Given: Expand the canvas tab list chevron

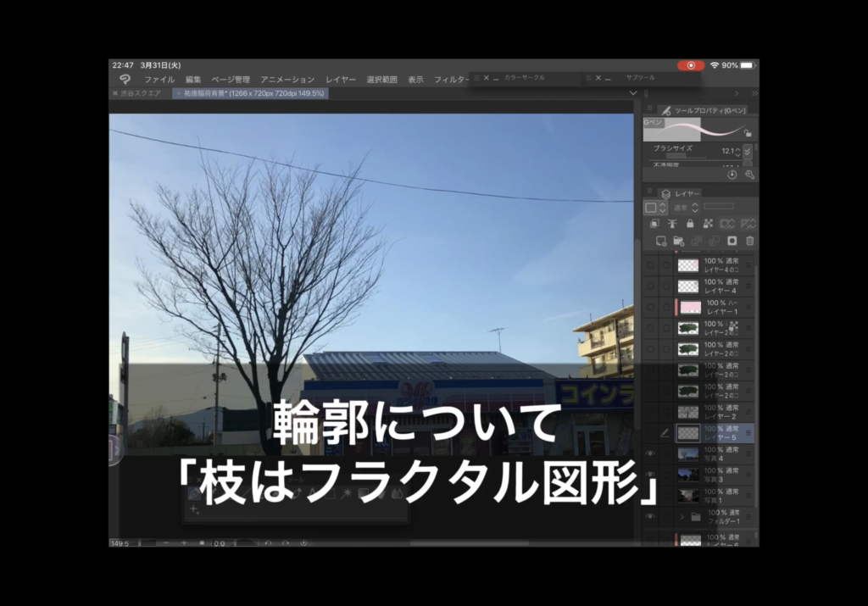Looking at the screenshot, I should [x=632, y=93].
